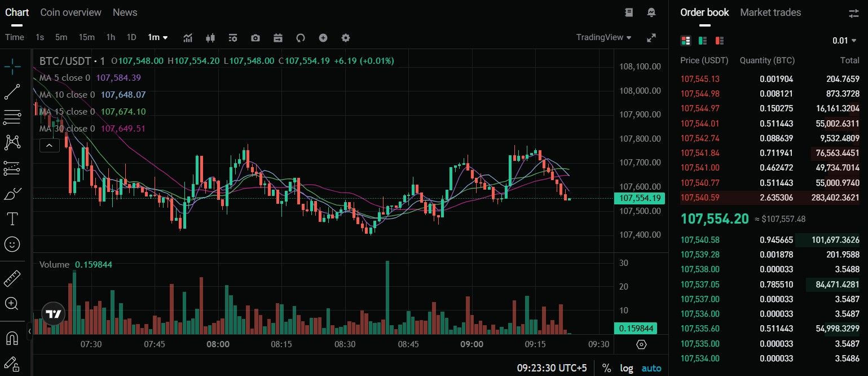Select the 15m timeframe
868x376 pixels.
coord(86,37)
